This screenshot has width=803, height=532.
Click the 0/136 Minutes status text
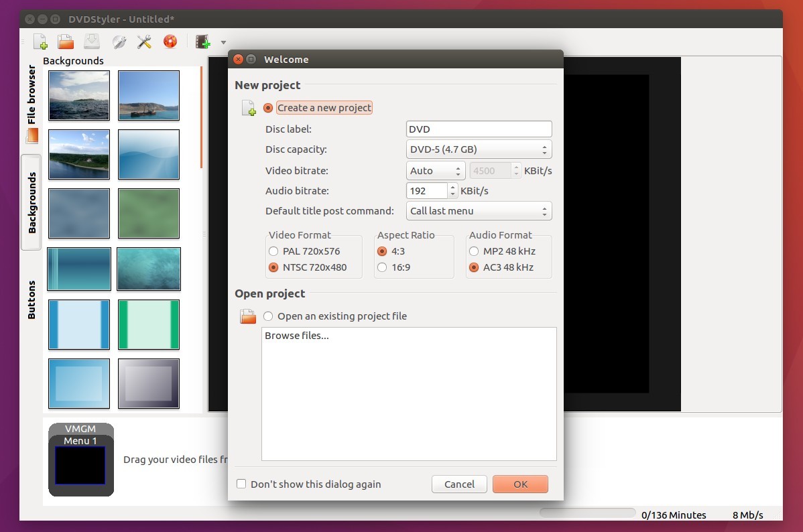pos(674,515)
